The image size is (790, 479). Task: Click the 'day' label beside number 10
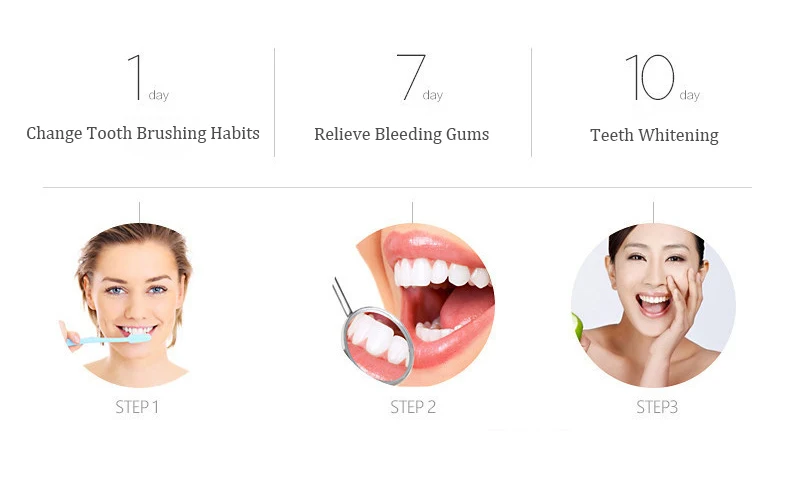coord(690,95)
